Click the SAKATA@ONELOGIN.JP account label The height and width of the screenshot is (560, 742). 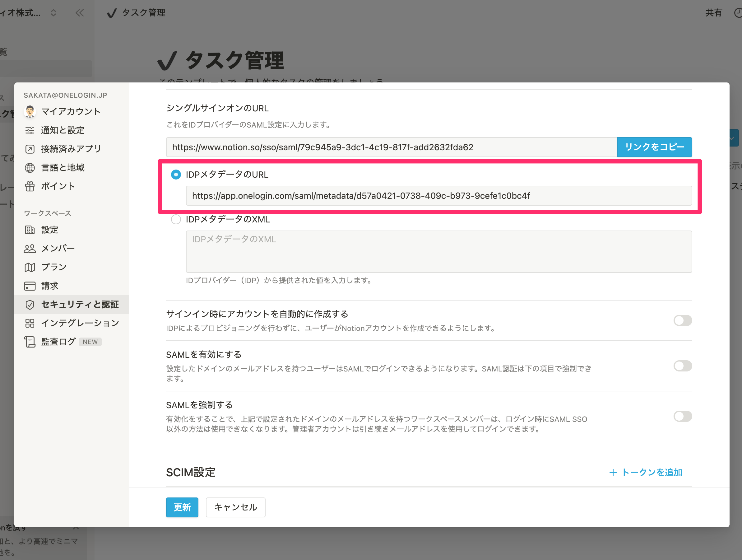65,95
